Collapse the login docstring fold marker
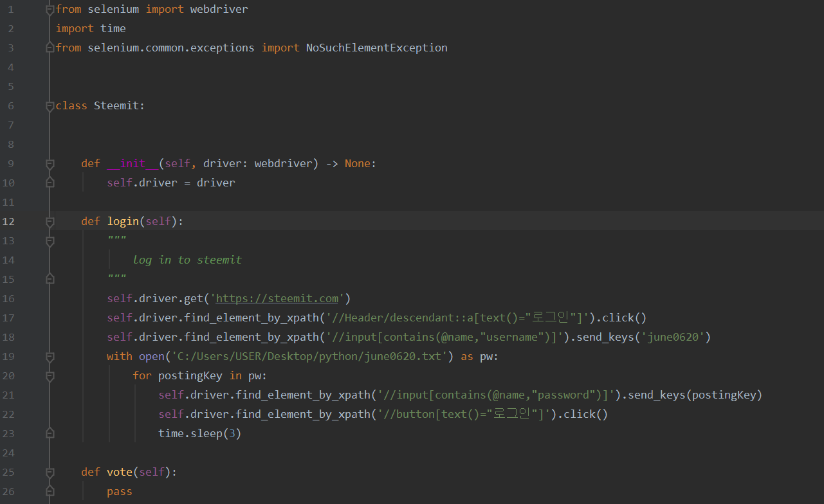 (x=50, y=241)
